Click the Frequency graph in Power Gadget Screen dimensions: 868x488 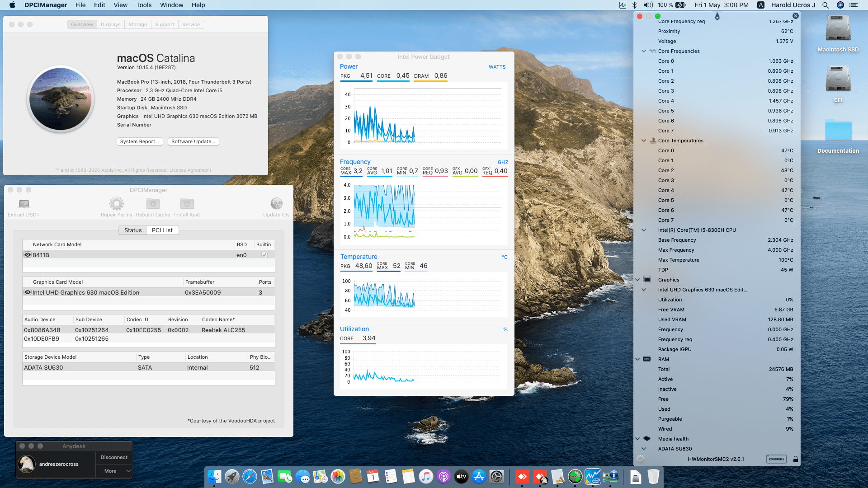pos(424,211)
